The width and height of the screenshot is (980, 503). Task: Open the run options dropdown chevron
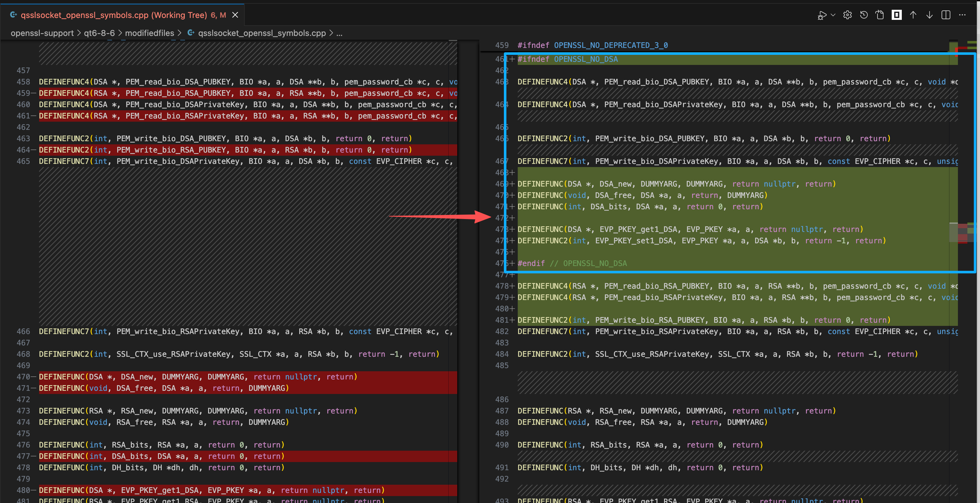click(x=833, y=15)
